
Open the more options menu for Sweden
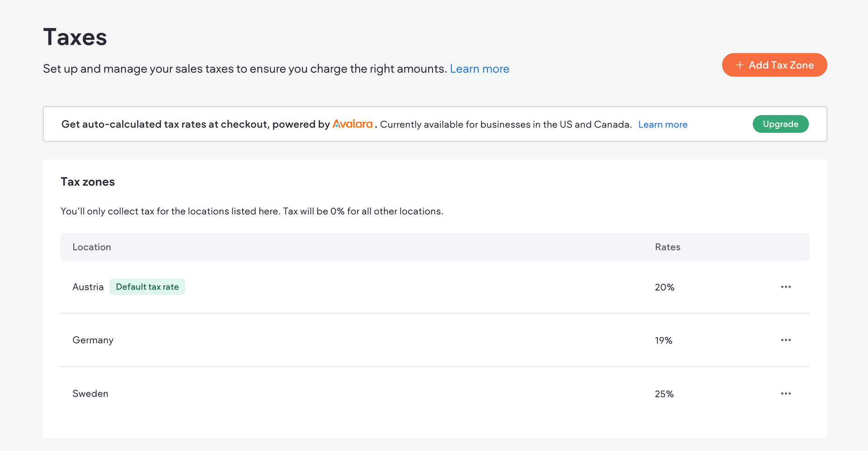click(786, 394)
